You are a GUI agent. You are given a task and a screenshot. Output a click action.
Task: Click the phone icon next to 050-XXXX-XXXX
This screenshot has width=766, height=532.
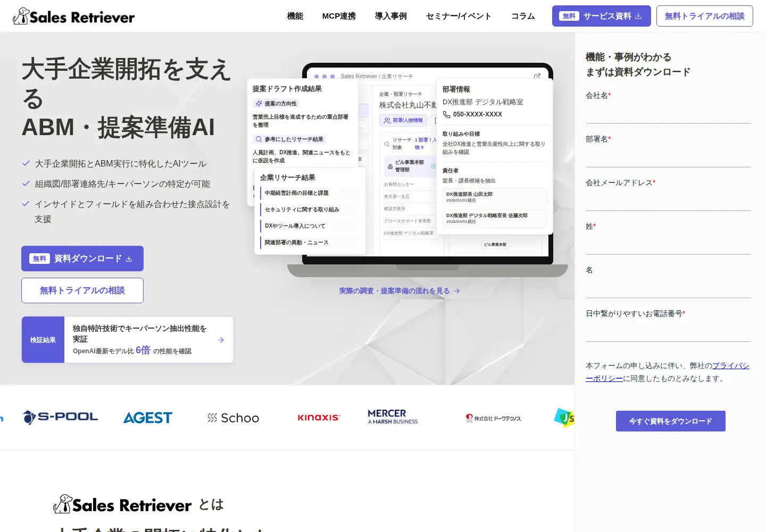coord(446,114)
